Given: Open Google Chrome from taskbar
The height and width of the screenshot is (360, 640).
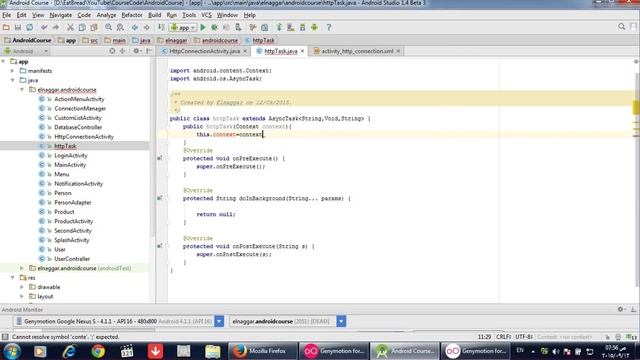Looking at the screenshot, I should 98,351.
